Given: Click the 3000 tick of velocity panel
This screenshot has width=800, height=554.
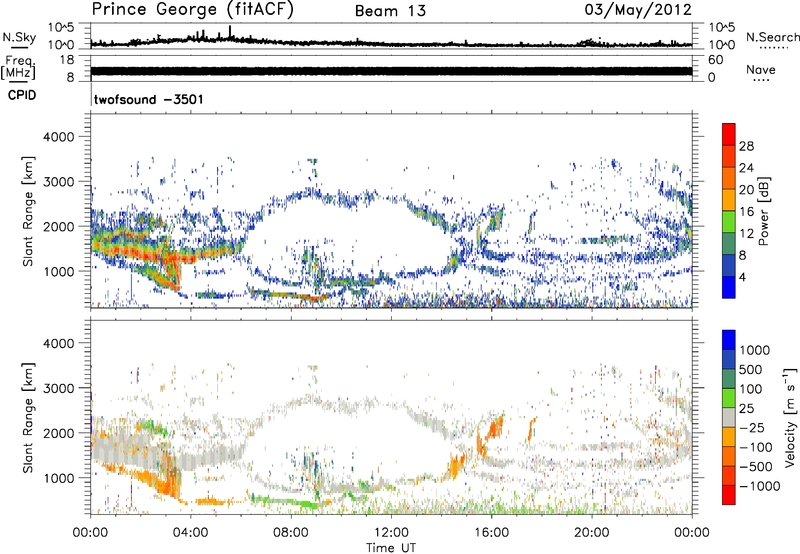Looking at the screenshot, I should tap(58, 388).
